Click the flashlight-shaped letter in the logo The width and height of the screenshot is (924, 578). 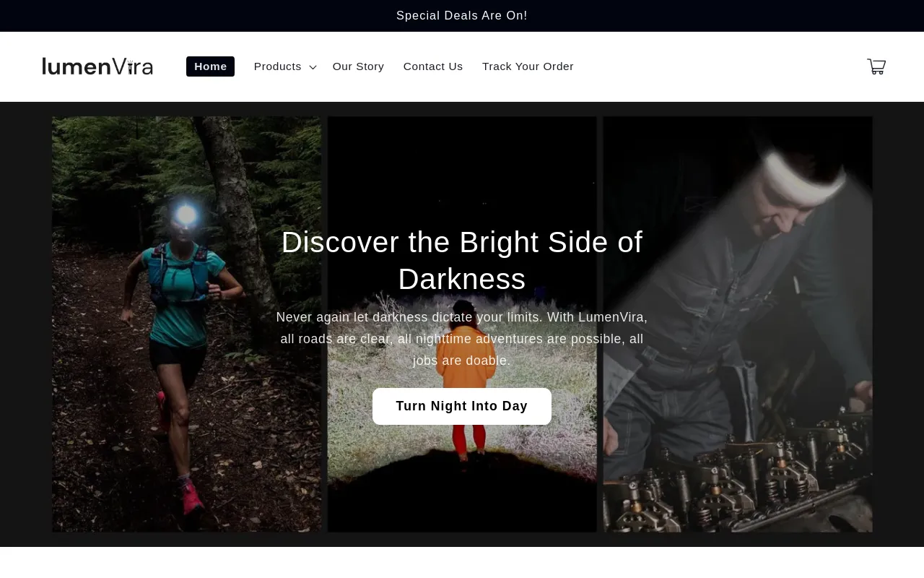coord(130,67)
